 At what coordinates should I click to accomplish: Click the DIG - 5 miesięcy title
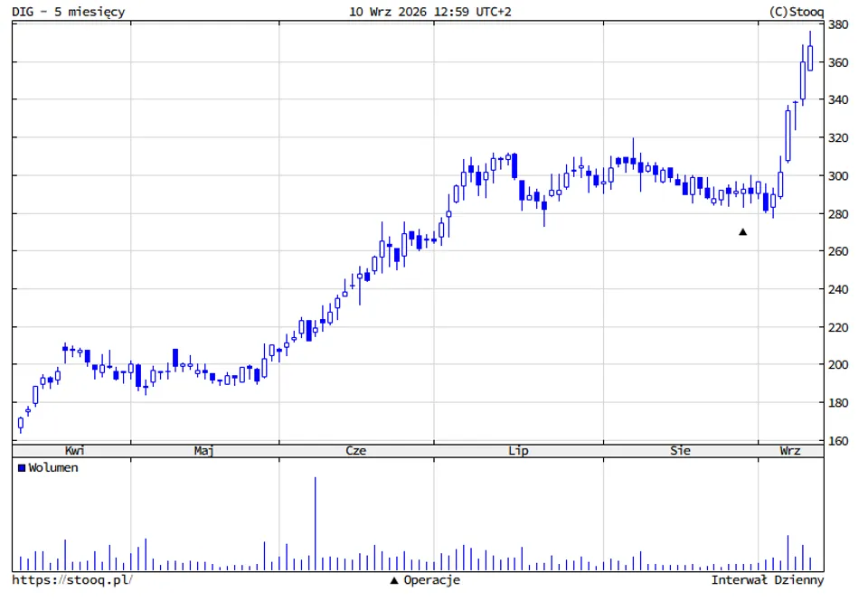(x=69, y=12)
